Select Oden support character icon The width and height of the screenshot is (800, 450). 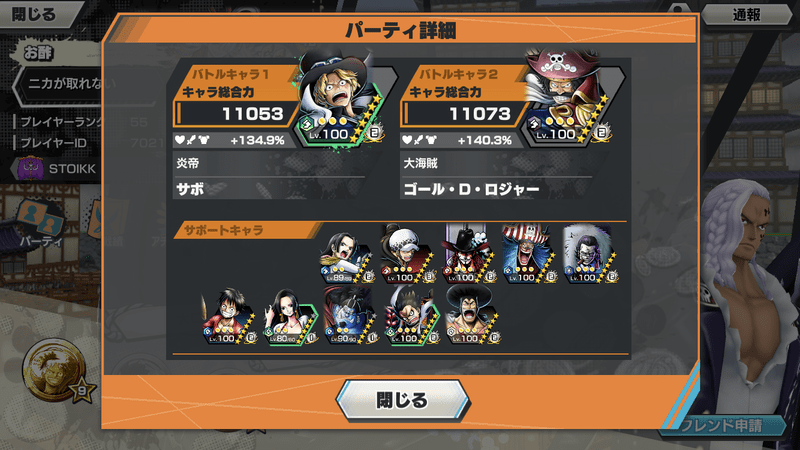472,315
